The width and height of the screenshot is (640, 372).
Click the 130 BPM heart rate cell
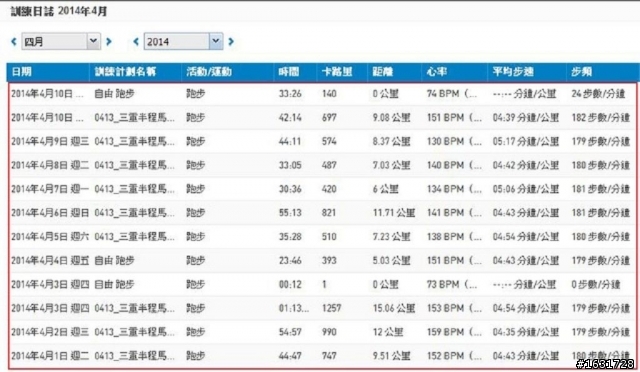tap(454, 141)
